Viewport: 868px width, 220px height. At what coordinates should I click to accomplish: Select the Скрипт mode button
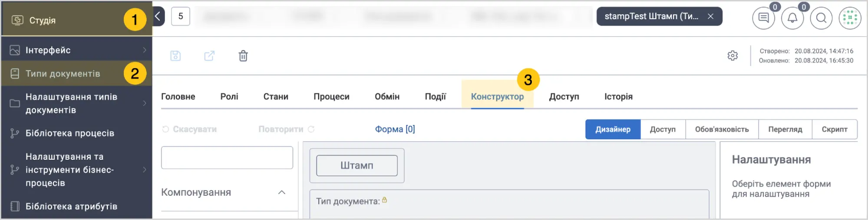(x=834, y=129)
